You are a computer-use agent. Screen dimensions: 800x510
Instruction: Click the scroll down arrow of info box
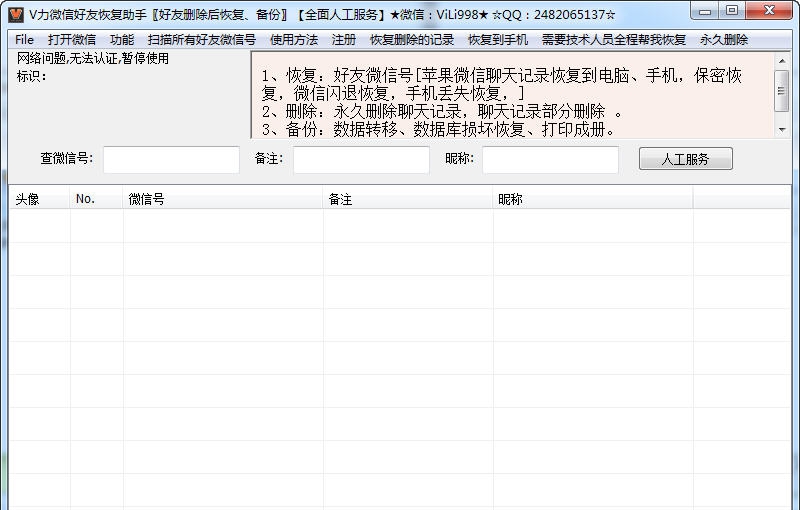782,130
